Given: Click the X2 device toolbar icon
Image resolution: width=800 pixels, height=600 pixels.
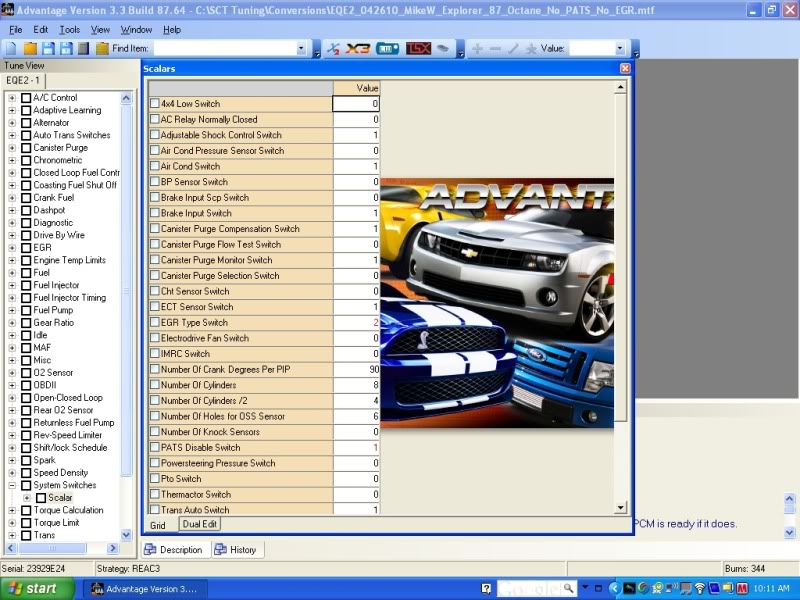Looking at the screenshot, I should click(333, 48).
